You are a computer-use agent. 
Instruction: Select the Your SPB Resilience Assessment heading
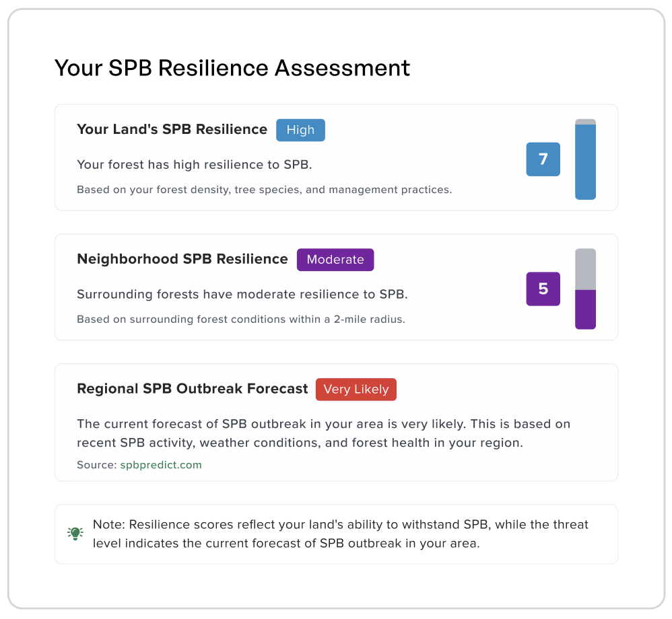[x=232, y=68]
